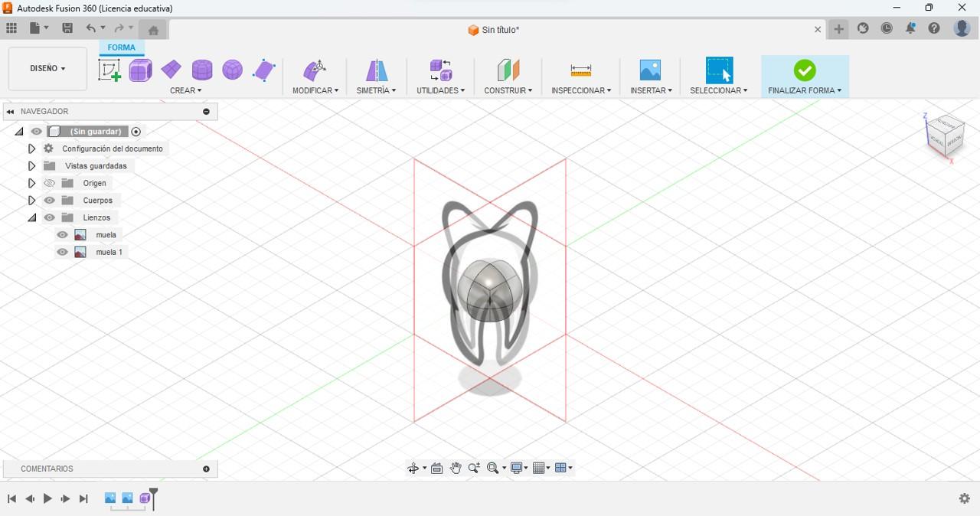
Task: Close the Sin título document tab
Action: coord(818,30)
